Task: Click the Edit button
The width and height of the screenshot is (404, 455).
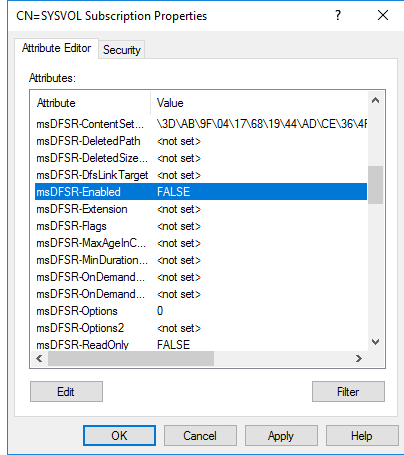Action: (x=66, y=392)
